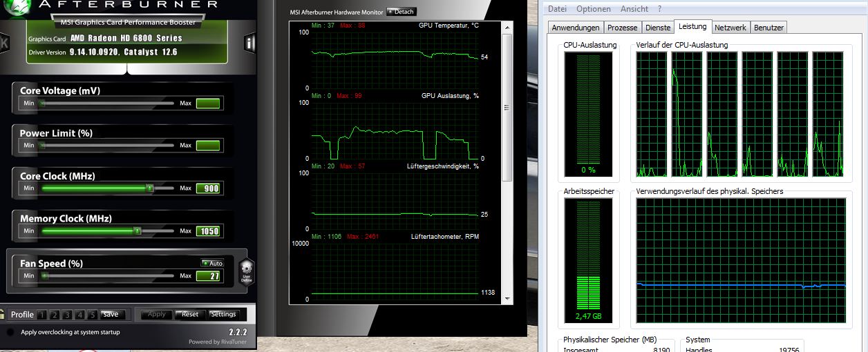Click the Fan Speed slider handle
This screenshot has width=868, height=352.
(44, 275)
